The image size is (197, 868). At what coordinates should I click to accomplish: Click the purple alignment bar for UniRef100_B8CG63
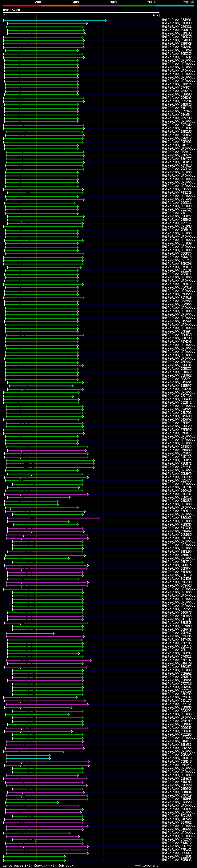click(54, 518)
